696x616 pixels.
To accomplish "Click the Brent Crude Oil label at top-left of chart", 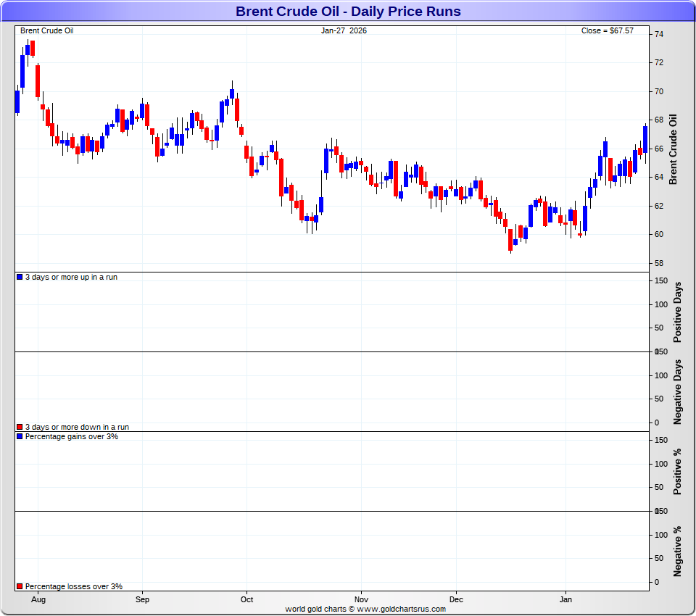I will (x=46, y=30).
